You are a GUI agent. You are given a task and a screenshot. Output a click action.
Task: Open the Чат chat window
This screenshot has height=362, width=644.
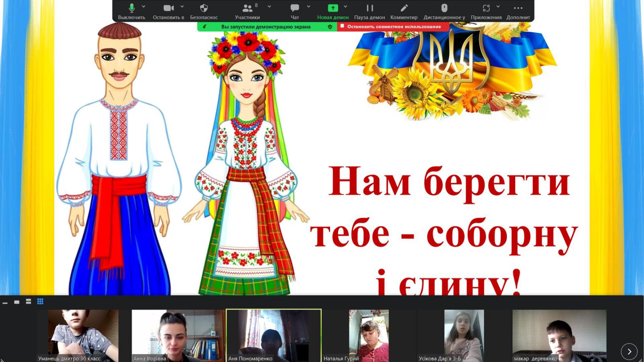click(295, 11)
